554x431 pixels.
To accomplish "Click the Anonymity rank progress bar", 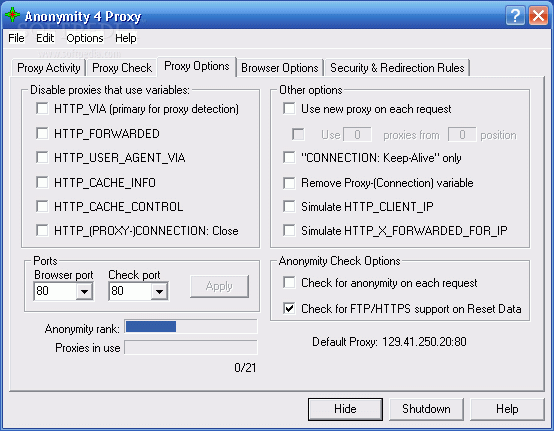I will (x=191, y=326).
